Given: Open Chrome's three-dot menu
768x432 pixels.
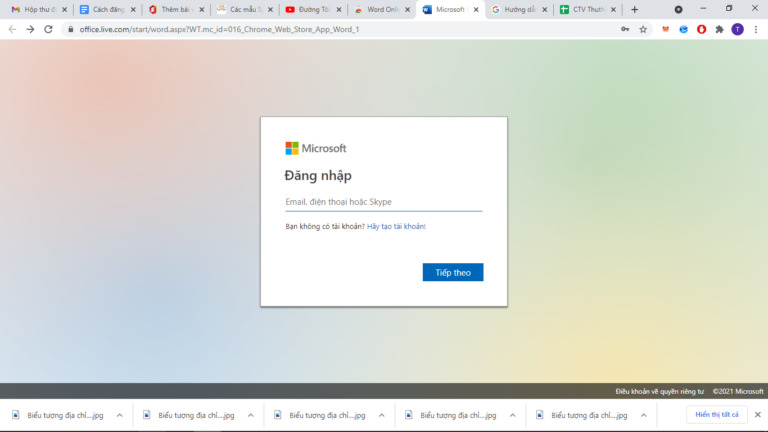Looking at the screenshot, I should click(x=756, y=29).
